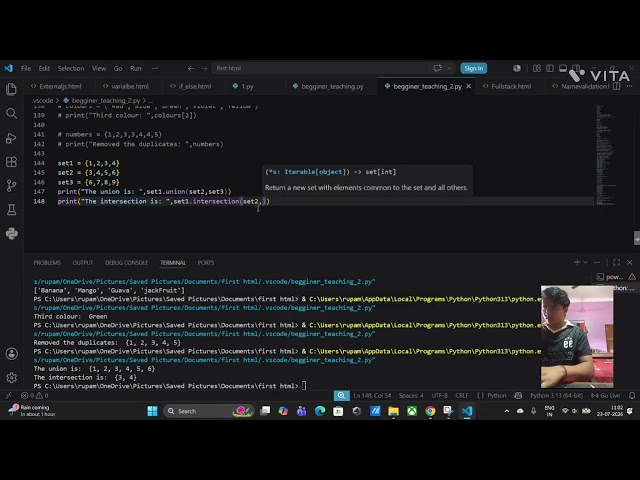Maximize the terminal panel size
Image resolution: width=640 pixels, height=480 pixels.
click(616, 262)
